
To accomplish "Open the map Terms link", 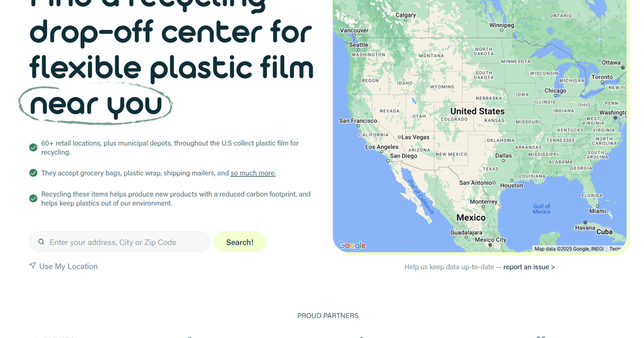I will point(615,248).
